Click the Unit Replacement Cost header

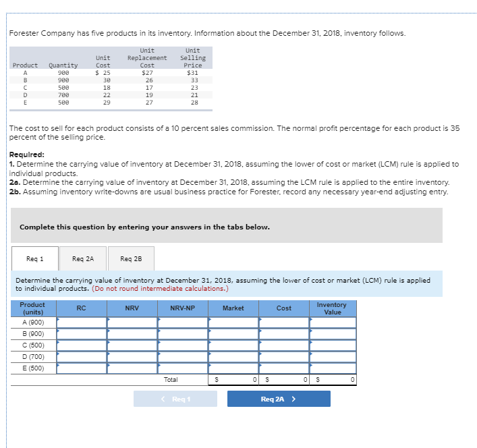147,58
